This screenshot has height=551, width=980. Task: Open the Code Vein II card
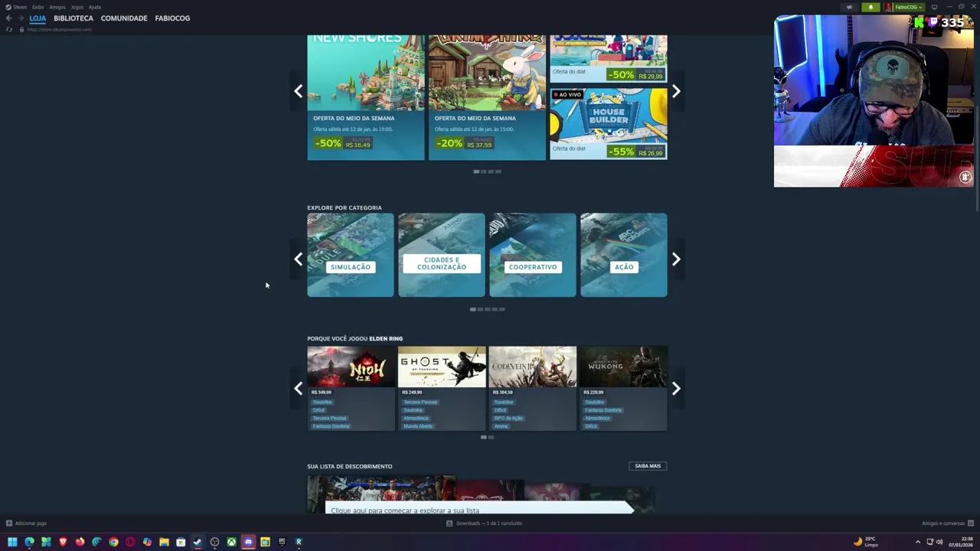(533, 388)
